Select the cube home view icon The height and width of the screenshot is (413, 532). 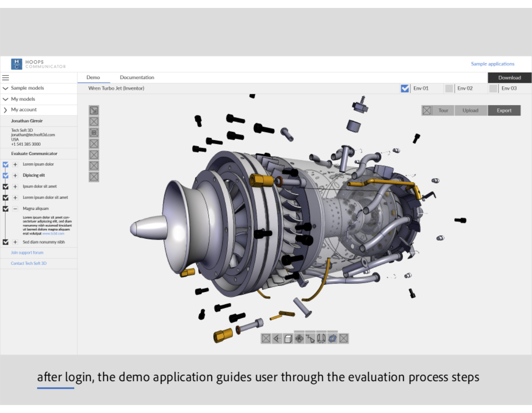(x=288, y=338)
